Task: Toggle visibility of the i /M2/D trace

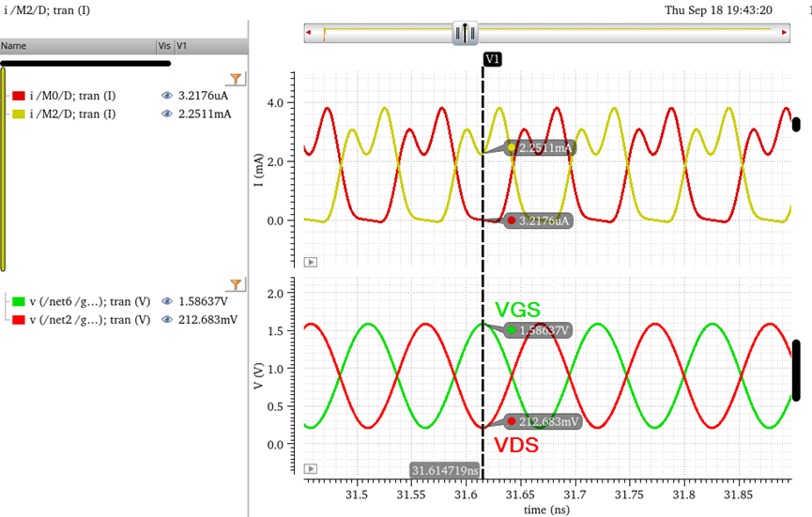Action: pos(167,114)
